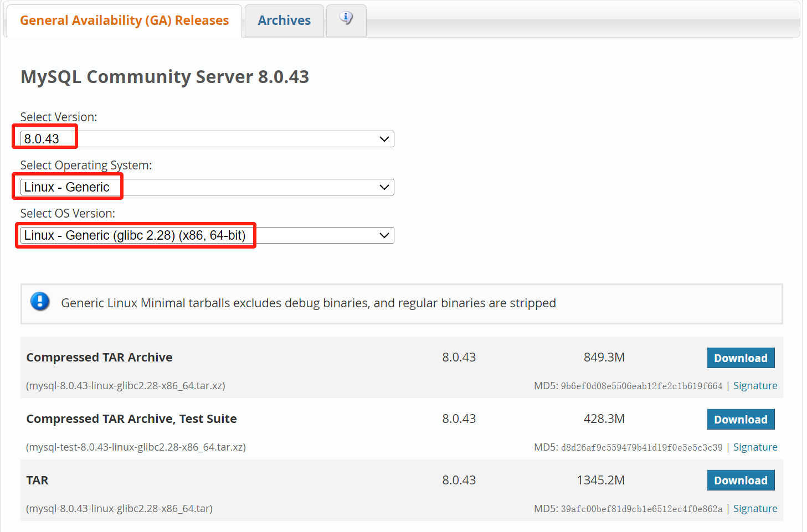Click version 8.0.43 in Test Suite row

point(459,419)
